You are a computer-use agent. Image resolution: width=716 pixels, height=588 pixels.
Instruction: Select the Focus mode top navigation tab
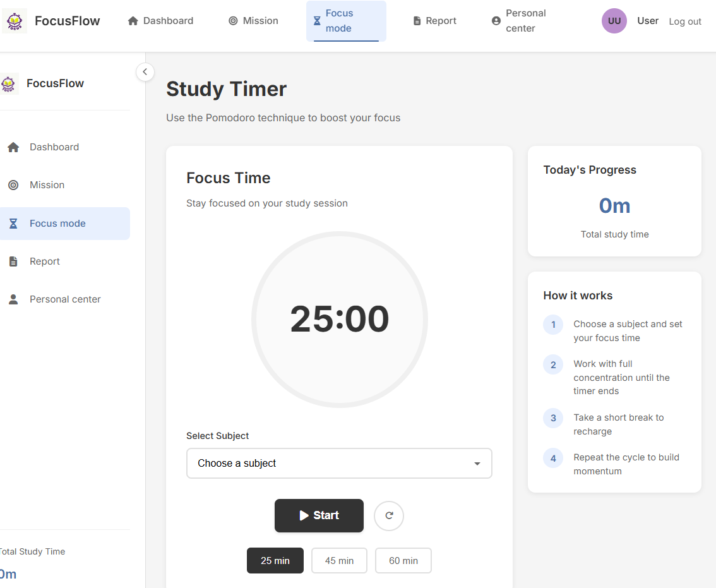(x=346, y=21)
